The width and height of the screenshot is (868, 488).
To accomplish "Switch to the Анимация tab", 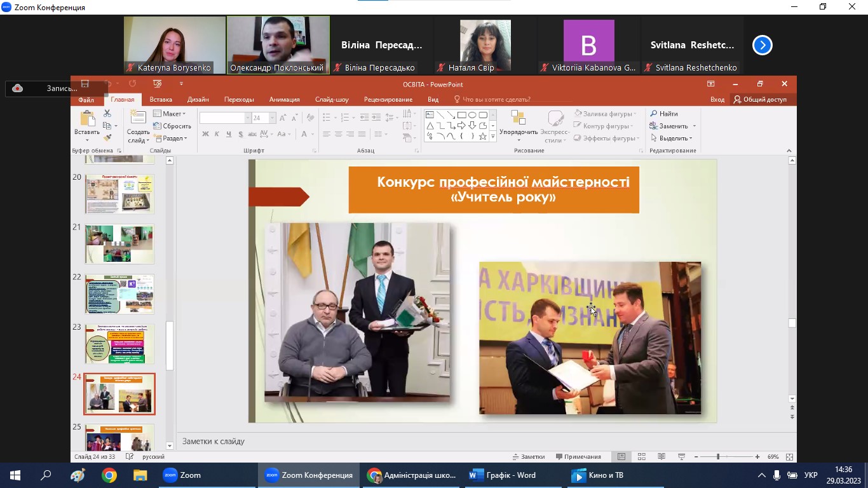I will 284,100.
